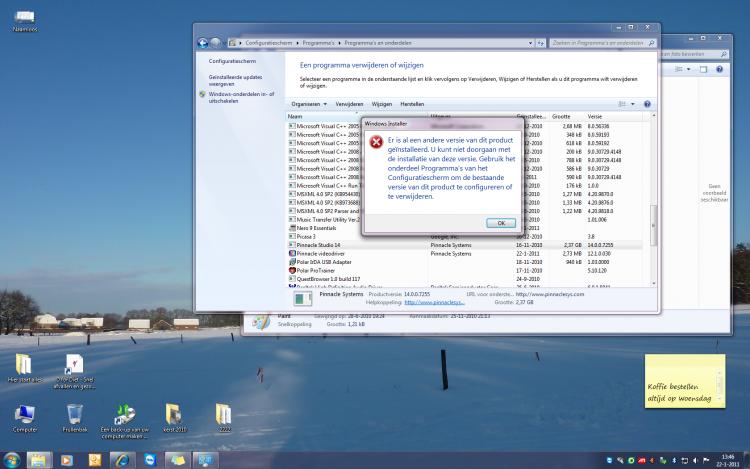Click the Back navigation arrow
Image resolution: width=750 pixels, height=469 pixels.
(x=203, y=43)
